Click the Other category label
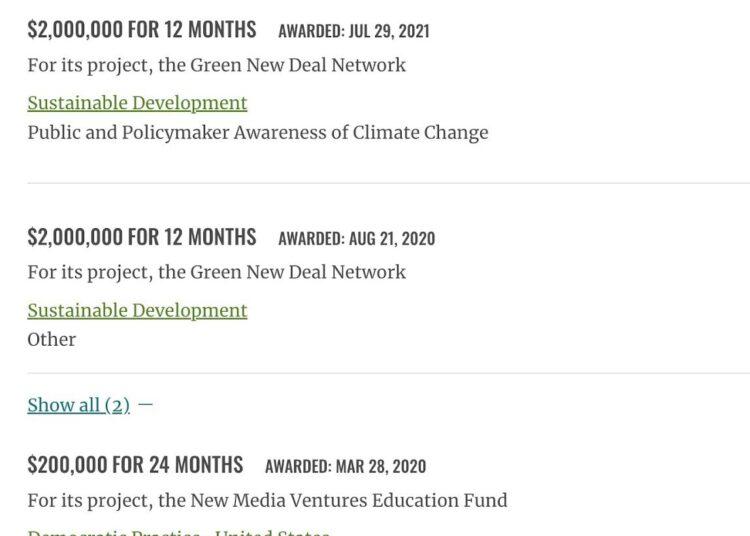The width and height of the screenshot is (750, 536). [x=52, y=340]
